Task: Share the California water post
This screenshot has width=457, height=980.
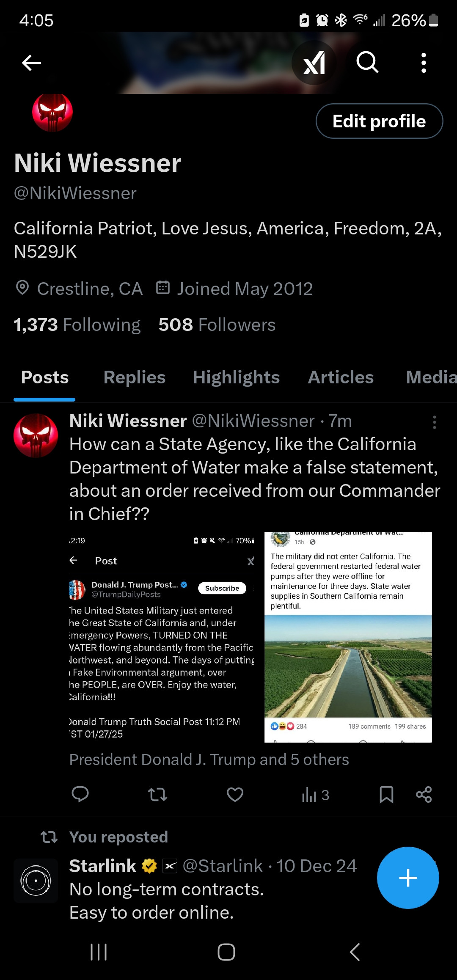Action: pos(424,794)
